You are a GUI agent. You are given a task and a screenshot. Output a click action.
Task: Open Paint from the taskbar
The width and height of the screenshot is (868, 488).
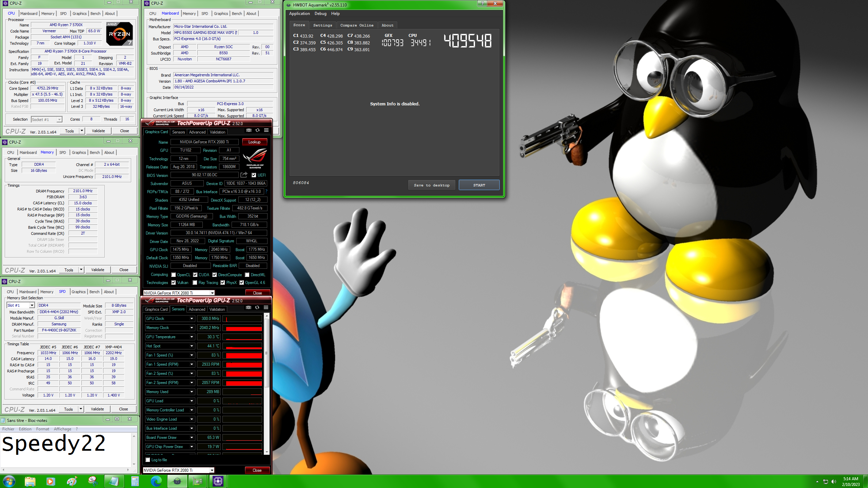point(72,481)
